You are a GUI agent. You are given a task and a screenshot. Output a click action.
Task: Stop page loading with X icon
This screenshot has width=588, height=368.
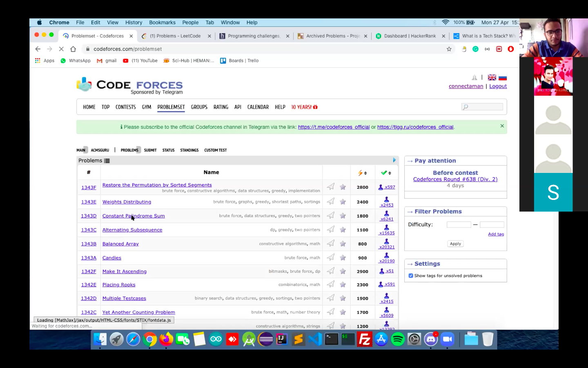pyautogui.click(x=61, y=49)
